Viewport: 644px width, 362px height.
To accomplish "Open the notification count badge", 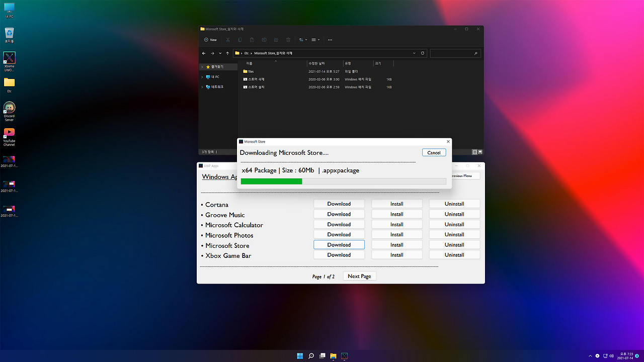I will coord(637,356).
